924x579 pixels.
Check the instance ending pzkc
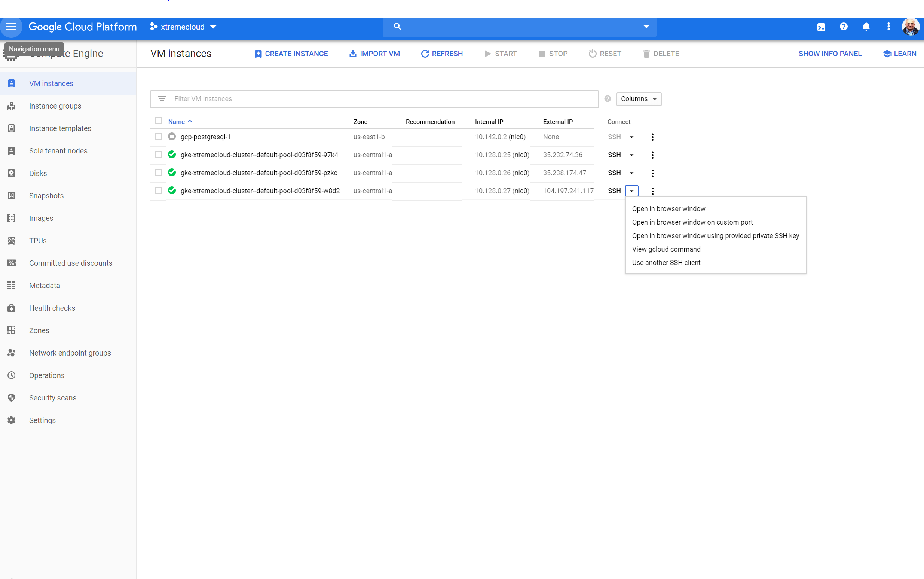(158, 173)
